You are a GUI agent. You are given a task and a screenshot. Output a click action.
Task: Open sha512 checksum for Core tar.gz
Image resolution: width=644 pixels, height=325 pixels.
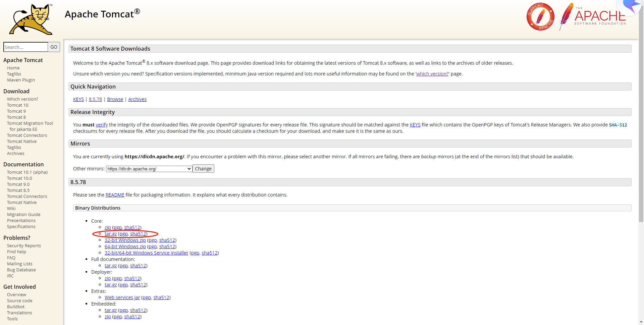coord(138,234)
